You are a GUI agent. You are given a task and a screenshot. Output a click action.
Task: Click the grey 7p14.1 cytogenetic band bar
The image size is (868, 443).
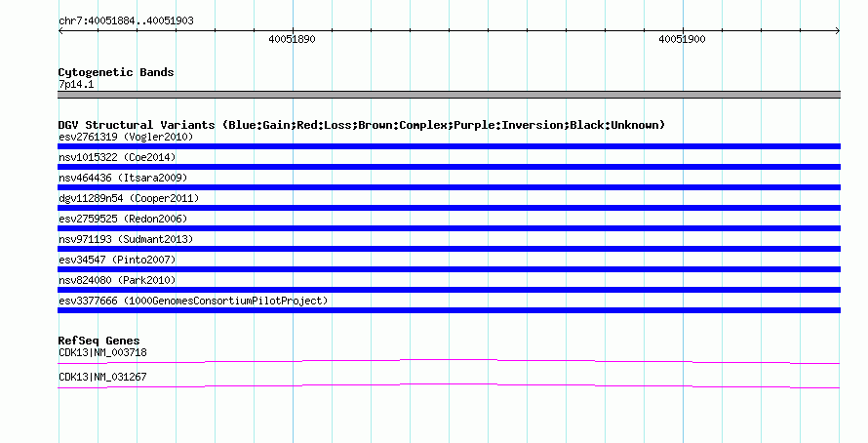pyautogui.click(x=449, y=95)
